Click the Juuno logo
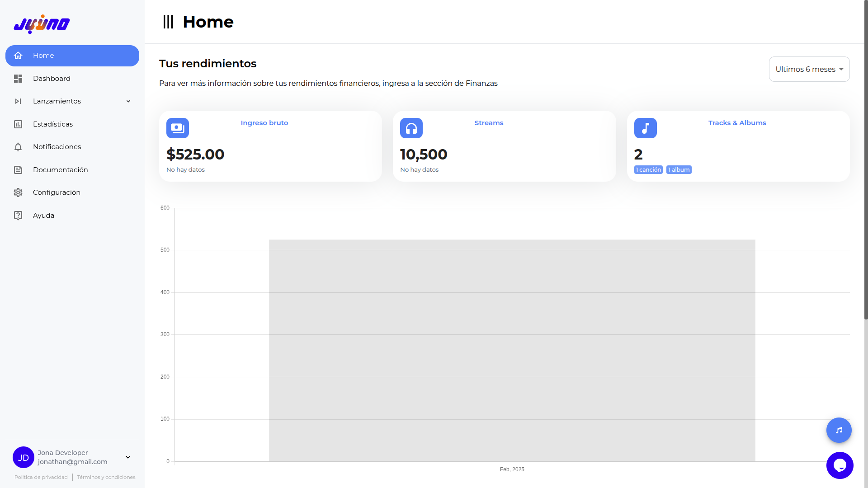Screen dimensions: 868x488 42,24
